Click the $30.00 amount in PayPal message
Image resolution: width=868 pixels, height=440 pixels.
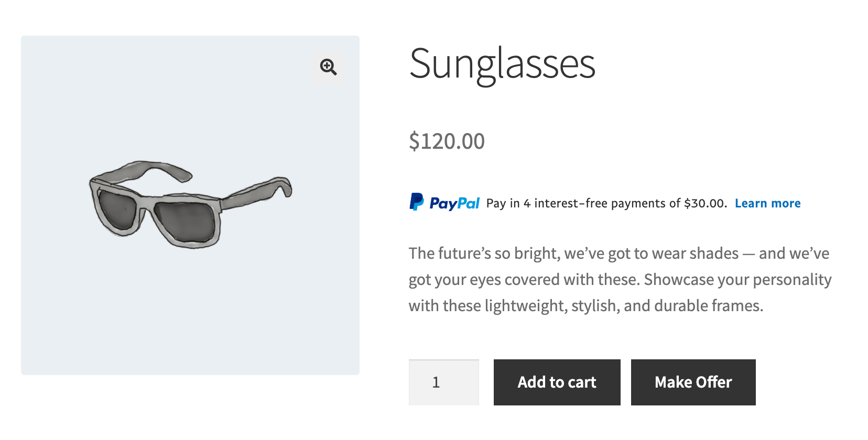click(x=704, y=203)
